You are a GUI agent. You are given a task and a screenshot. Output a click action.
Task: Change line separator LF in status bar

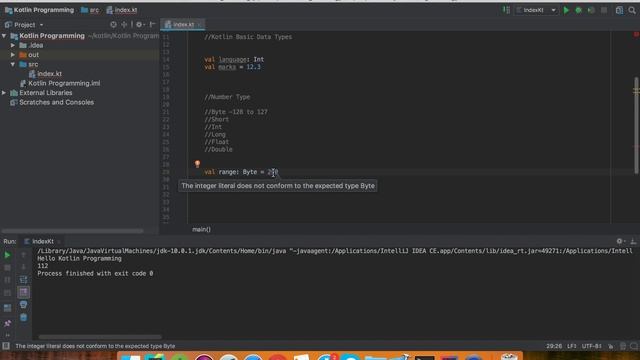pyautogui.click(x=571, y=346)
